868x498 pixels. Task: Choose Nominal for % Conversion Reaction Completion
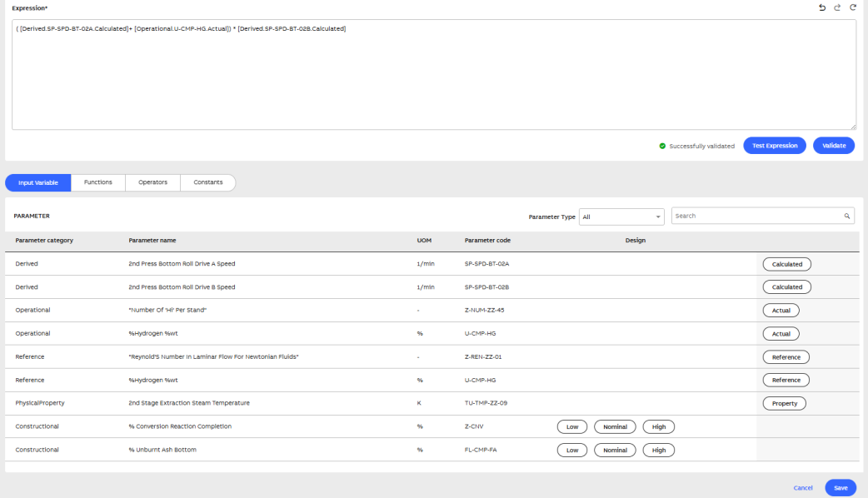[615, 426]
